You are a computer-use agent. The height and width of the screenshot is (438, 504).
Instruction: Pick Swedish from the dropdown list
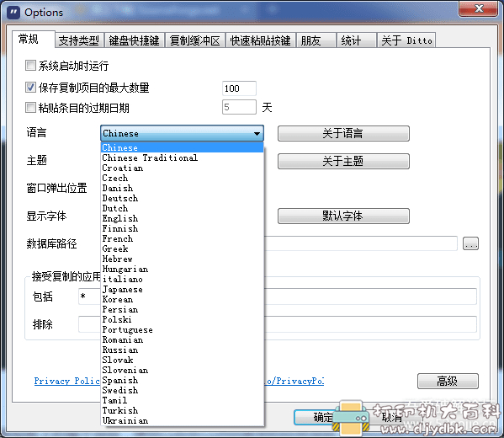click(x=183, y=390)
